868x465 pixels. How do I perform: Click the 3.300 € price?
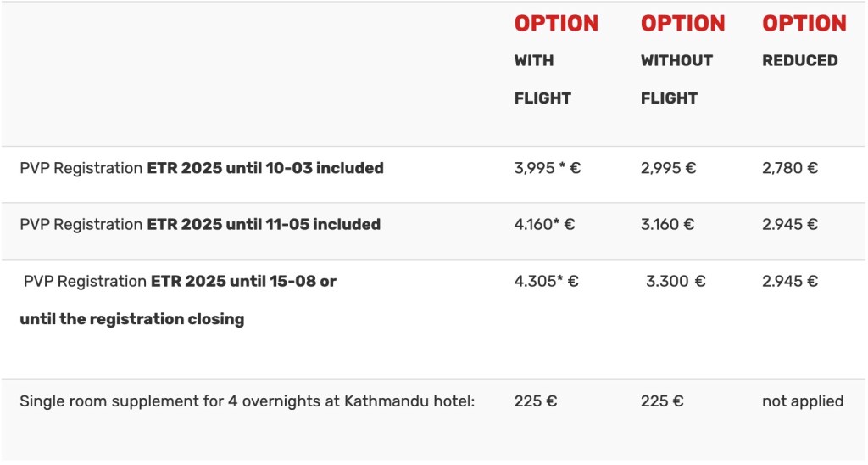pos(675,281)
